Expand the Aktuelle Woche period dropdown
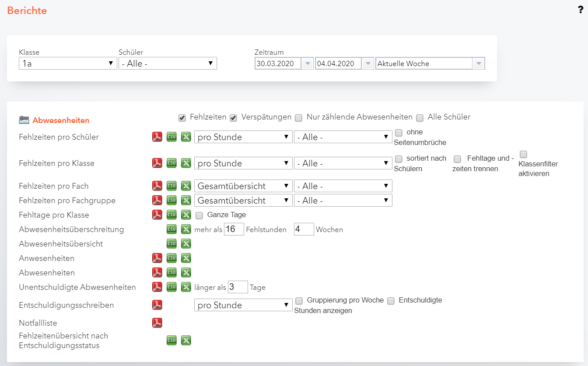The image size is (588, 366). point(430,63)
